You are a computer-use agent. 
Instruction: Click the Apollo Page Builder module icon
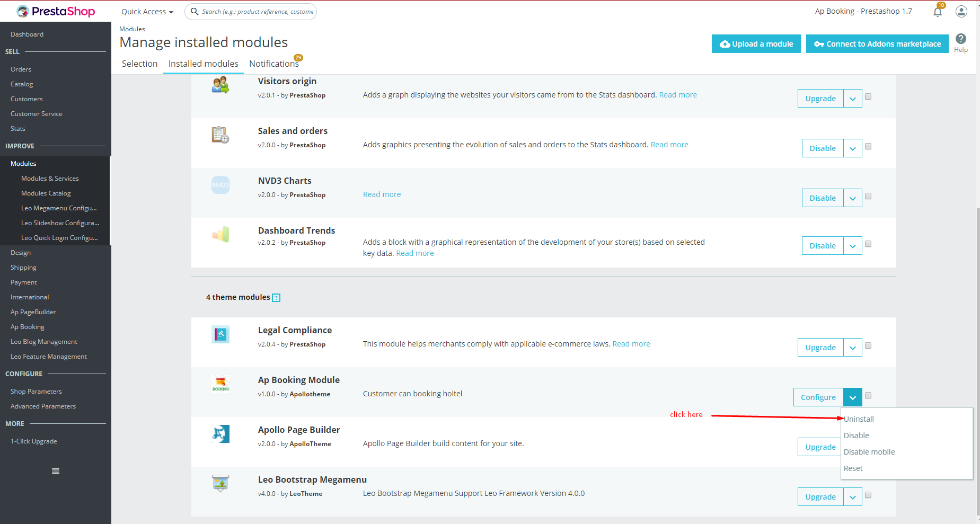220,433
